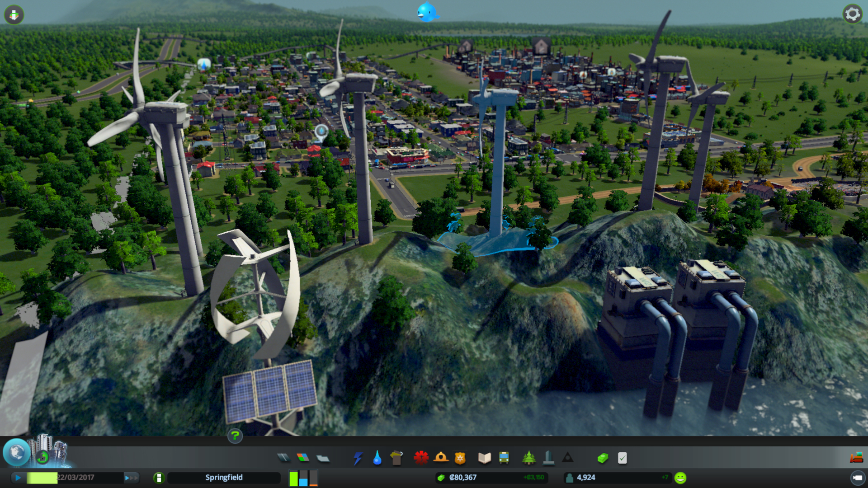Click the citizen happiness smiley face
This screenshot has height=488, width=868.
click(x=680, y=478)
